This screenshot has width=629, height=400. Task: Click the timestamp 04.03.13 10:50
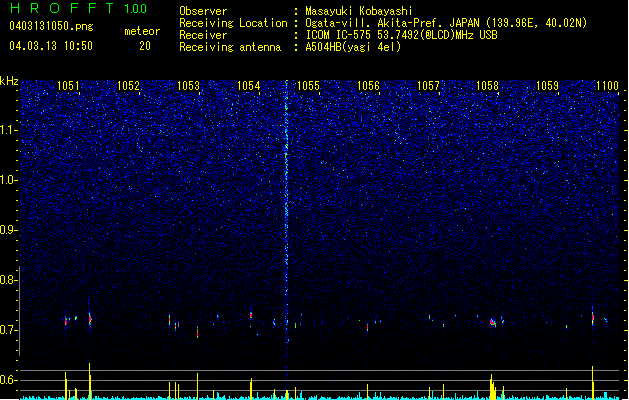(51, 46)
